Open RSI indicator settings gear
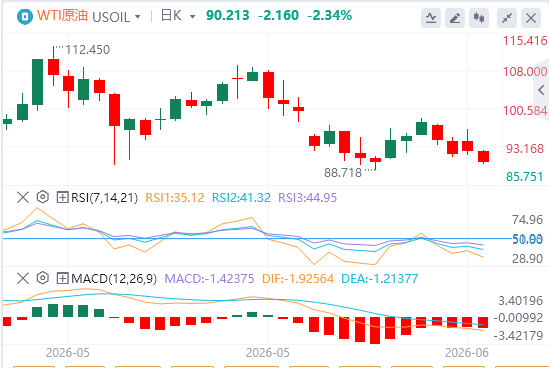This screenshot has width=549, height=368. pos(42,197)
